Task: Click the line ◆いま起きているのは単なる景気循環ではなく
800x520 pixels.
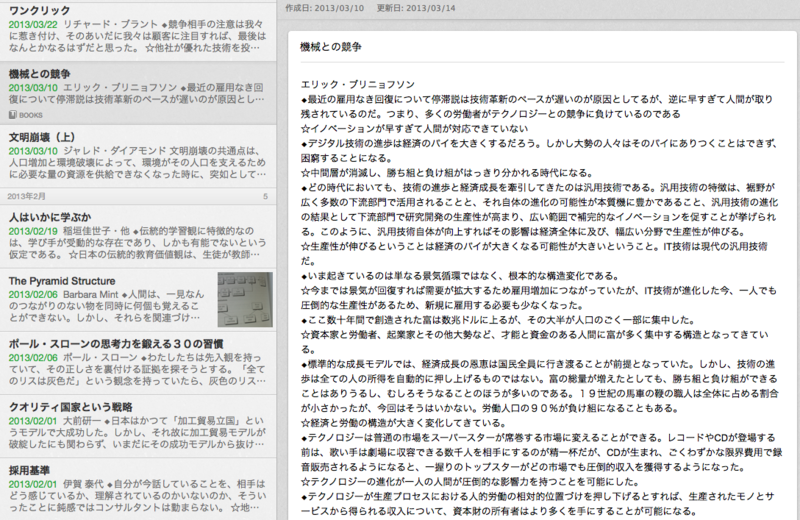Action: [x=460, y=276]
